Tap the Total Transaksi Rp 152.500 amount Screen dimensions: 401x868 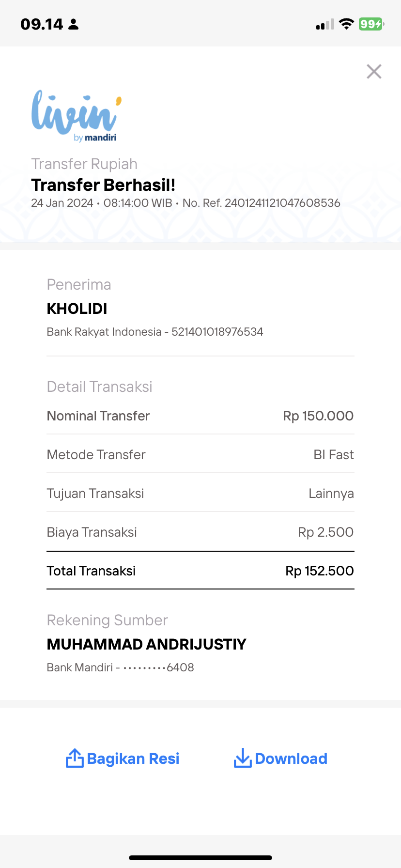pos(320,571)
